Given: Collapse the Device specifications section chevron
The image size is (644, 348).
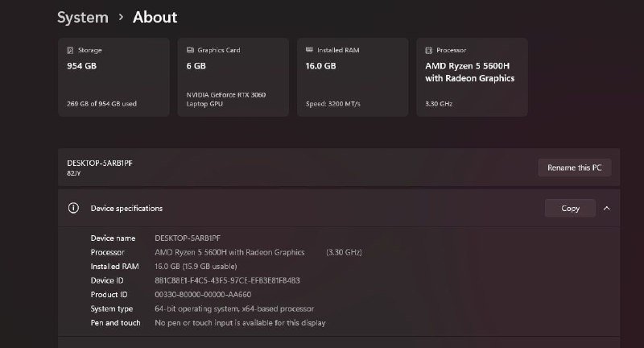Looking at the screenshot, I should pos(607,209).
